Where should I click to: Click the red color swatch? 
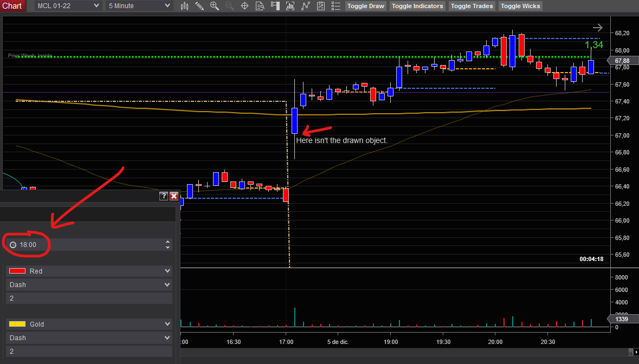coord(17,271)
